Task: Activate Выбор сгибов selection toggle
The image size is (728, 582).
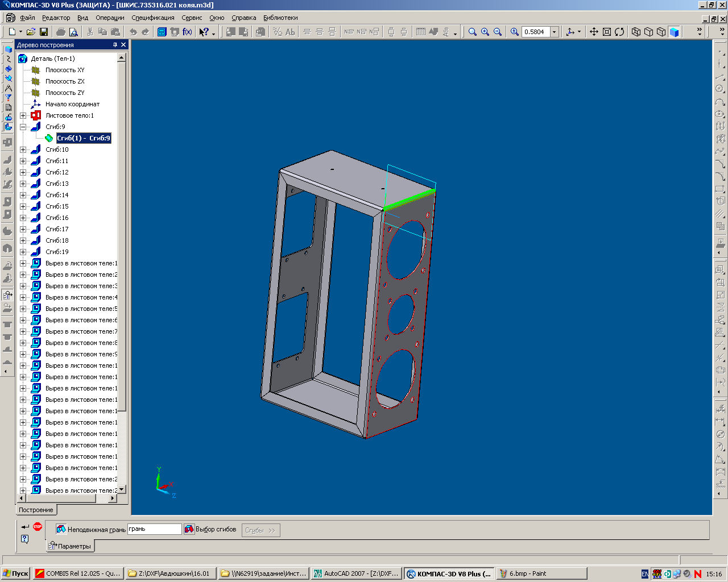Action: pos(189,529)
